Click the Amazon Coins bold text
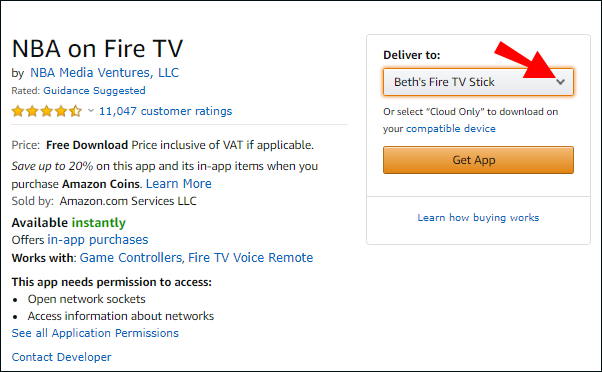Viewport: 602px width, 372px height. 101,184
